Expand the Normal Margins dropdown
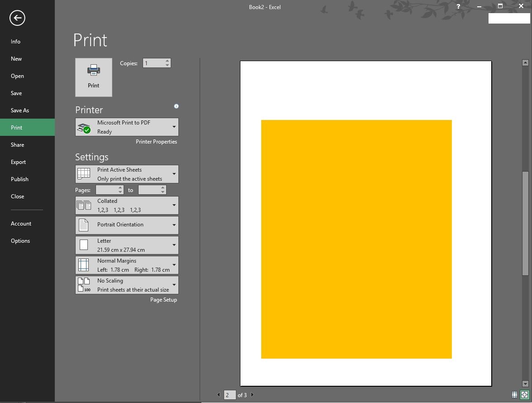This screenshot has width=532, height=403. [127, 265]
